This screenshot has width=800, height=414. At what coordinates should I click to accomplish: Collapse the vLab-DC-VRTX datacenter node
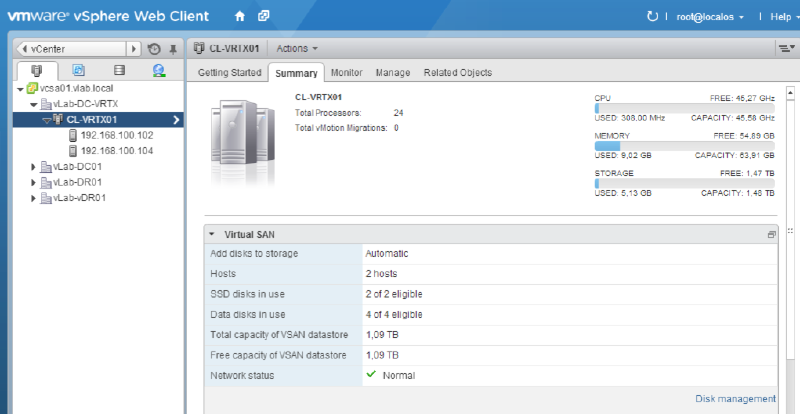[34, 105]
